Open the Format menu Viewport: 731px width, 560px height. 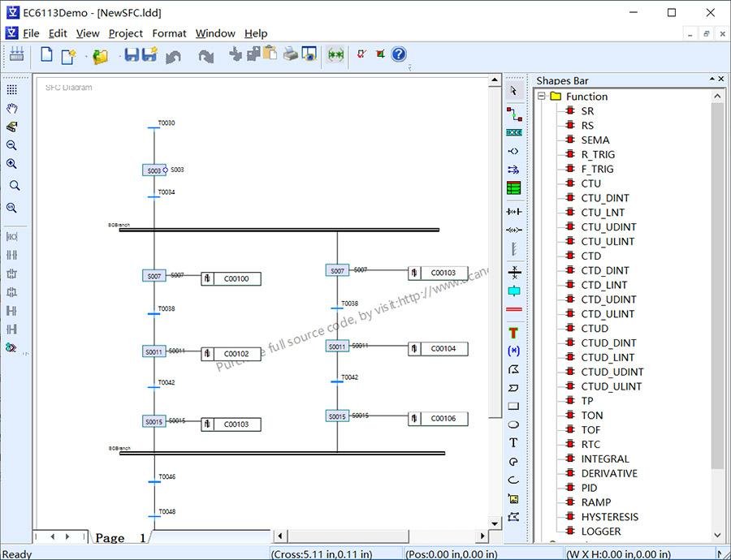[169, 33]
